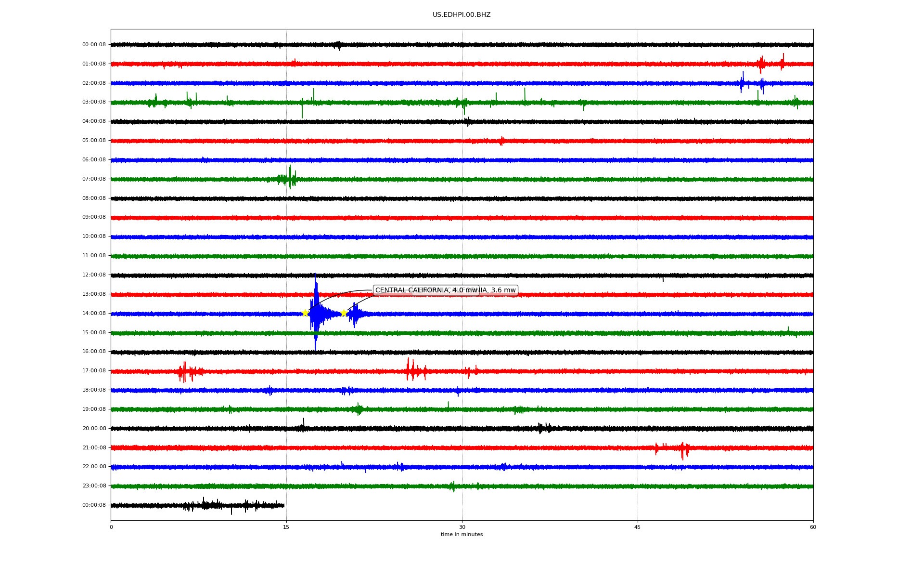Viewport: 924px width, 578px height.
Task: Click the 30 tick on the x-axis
Action: tap(462, 527)
